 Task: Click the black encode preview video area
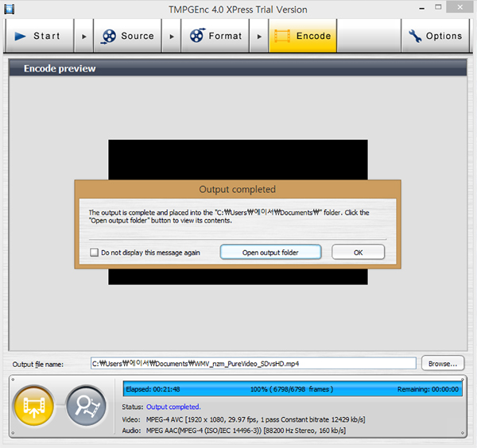[x=238, y=159]
